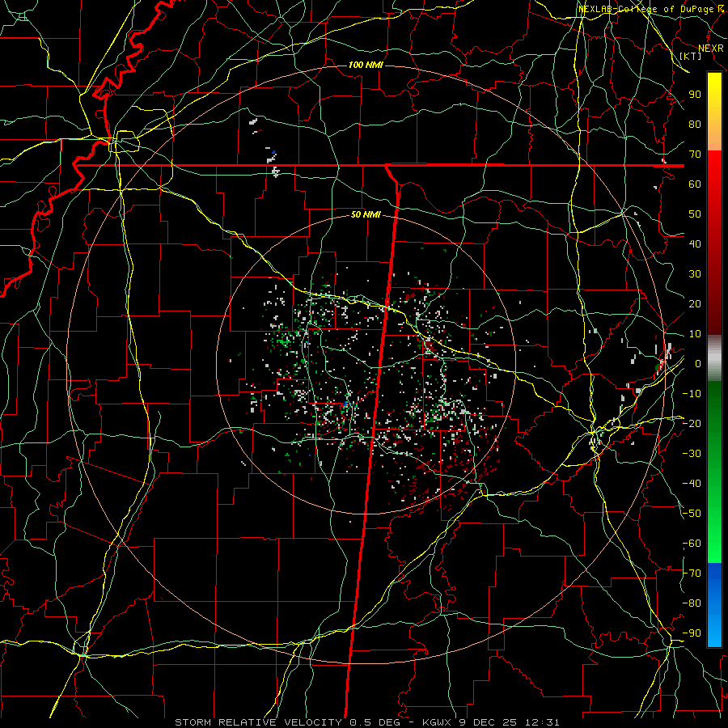Click the -90 value on velocity scale
Viewport: 728px width, 728px height.
(692, 633)
